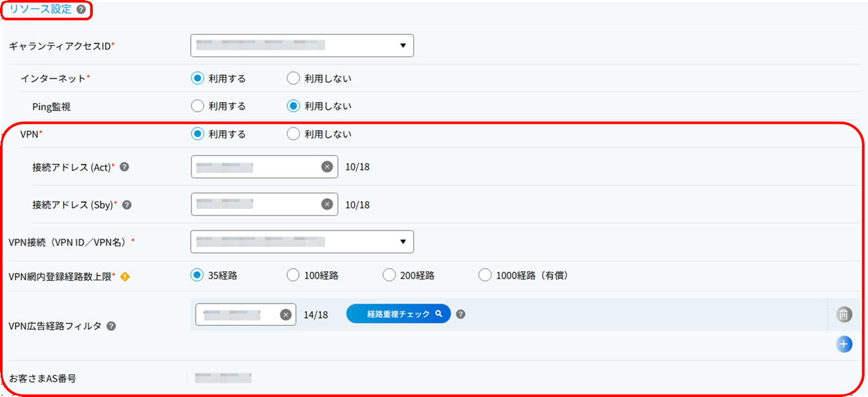Run the 経路重複チェック route check
Viewport: 868px width, 397px height.
(x=398, y=313)
